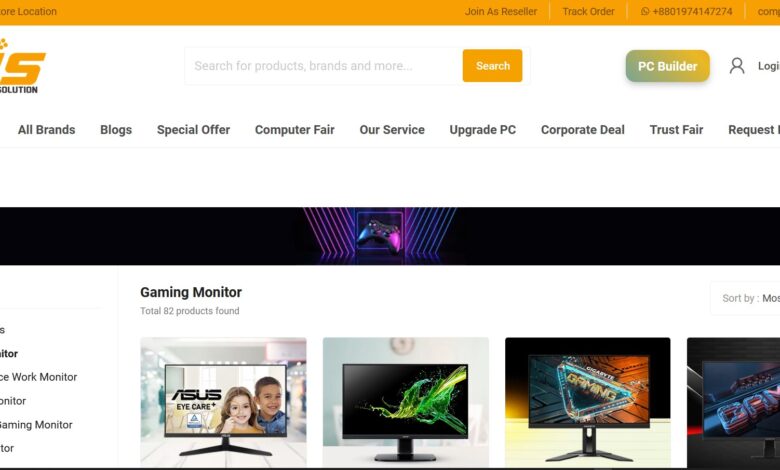Viewport: 780px width, 470px height.
Task: Click the Track Order link
Action: [588, 11]
